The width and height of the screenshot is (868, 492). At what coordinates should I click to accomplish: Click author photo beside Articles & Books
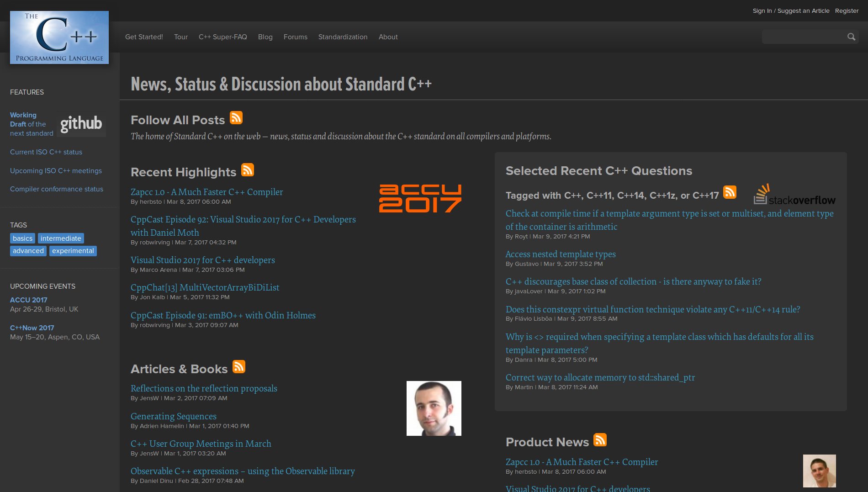pos(434,408)
